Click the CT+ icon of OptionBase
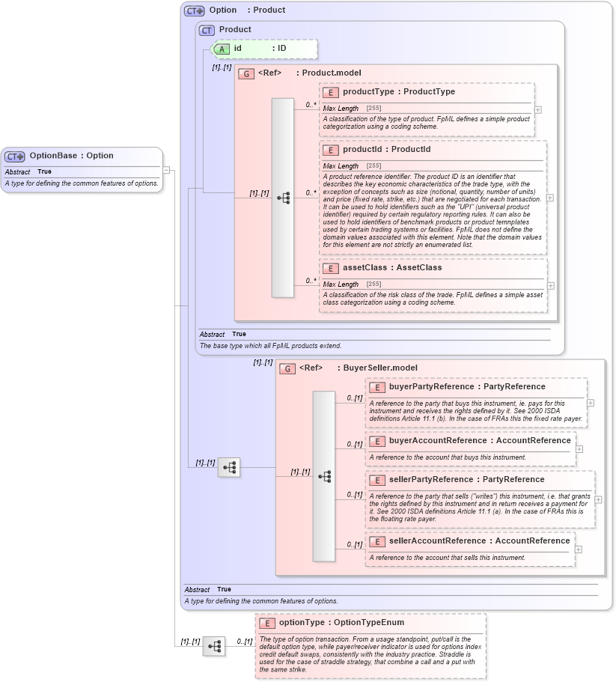The height and width of the screenshot is (682, 616). click(x=15, y=156)
